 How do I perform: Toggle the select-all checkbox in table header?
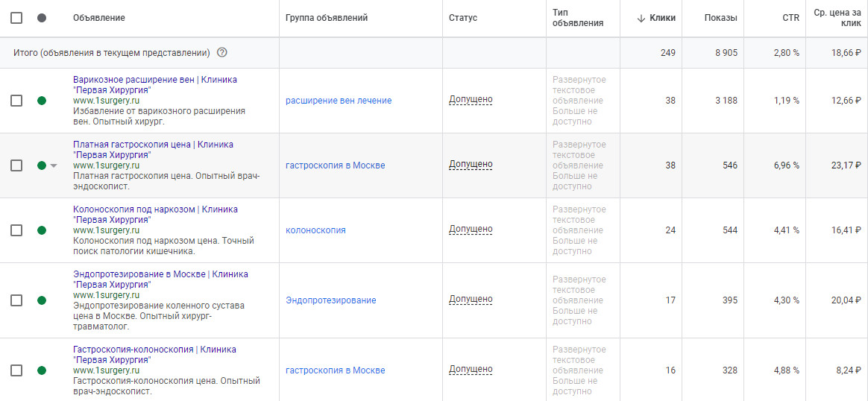[16, 18]
